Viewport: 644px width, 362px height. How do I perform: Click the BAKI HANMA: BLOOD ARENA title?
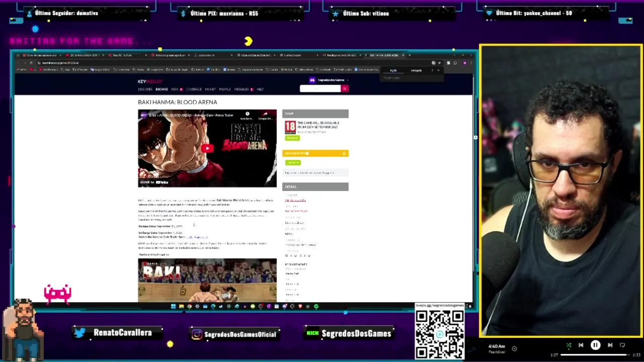pos(178,102)
